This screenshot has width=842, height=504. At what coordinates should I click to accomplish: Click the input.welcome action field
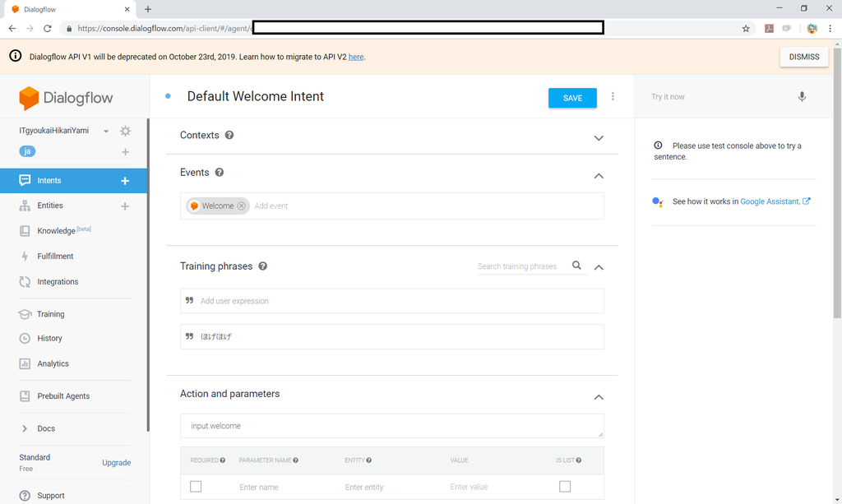[392, 426]
